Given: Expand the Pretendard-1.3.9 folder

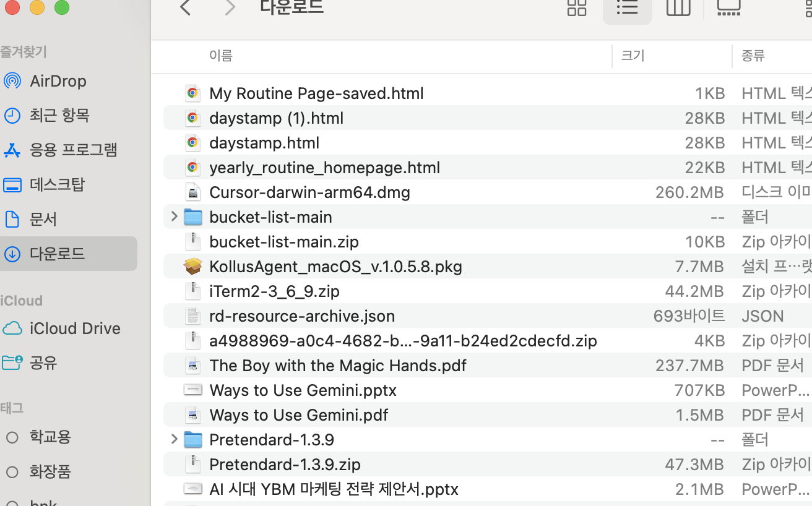Looking at the screenshot, I should coord(173,439).
